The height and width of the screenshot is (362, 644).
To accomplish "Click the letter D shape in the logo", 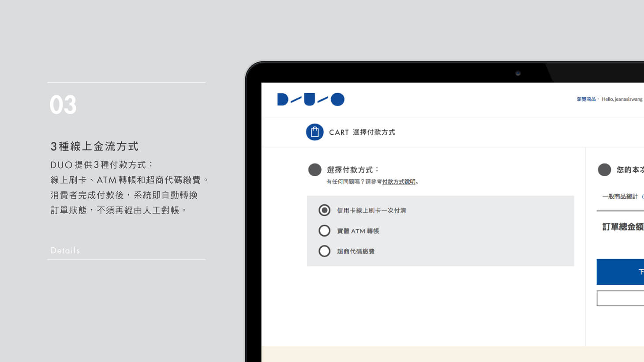I will (x=282, y=99).
